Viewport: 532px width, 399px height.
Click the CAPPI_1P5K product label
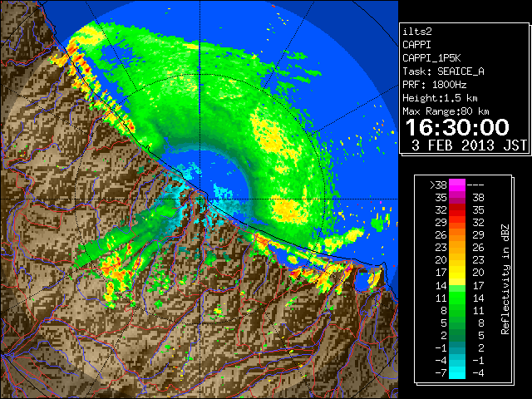click(431, 58)
